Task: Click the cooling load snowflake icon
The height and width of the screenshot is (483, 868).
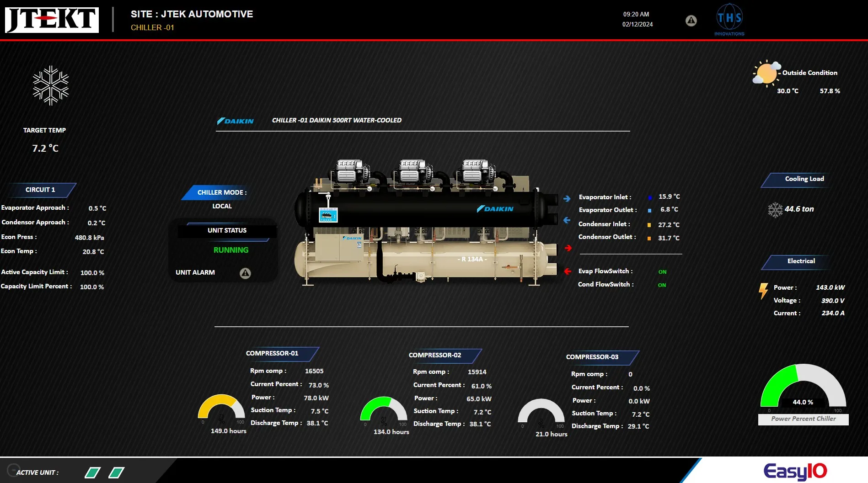Action: (775, 210)
